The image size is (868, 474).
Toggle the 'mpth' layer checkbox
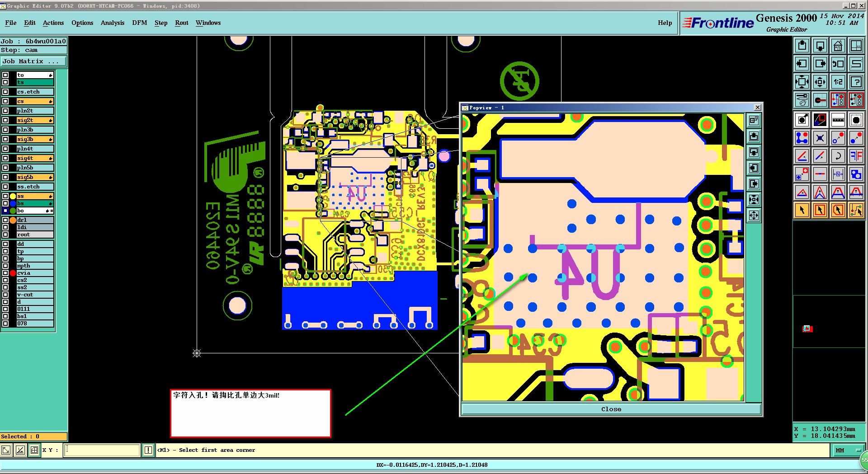coord(5,266)
